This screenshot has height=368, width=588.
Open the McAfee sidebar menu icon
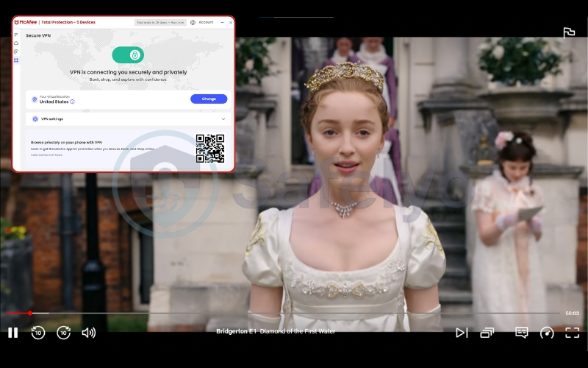coord(16,35)
